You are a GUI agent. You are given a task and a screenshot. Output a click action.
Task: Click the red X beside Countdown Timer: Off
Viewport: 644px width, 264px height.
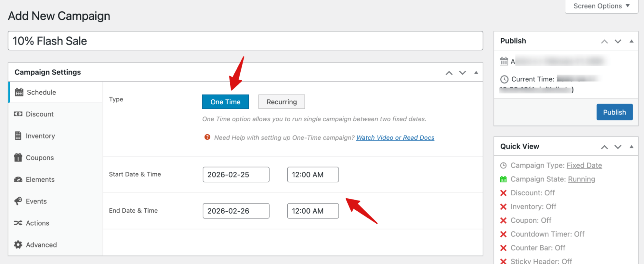[503, 234]
